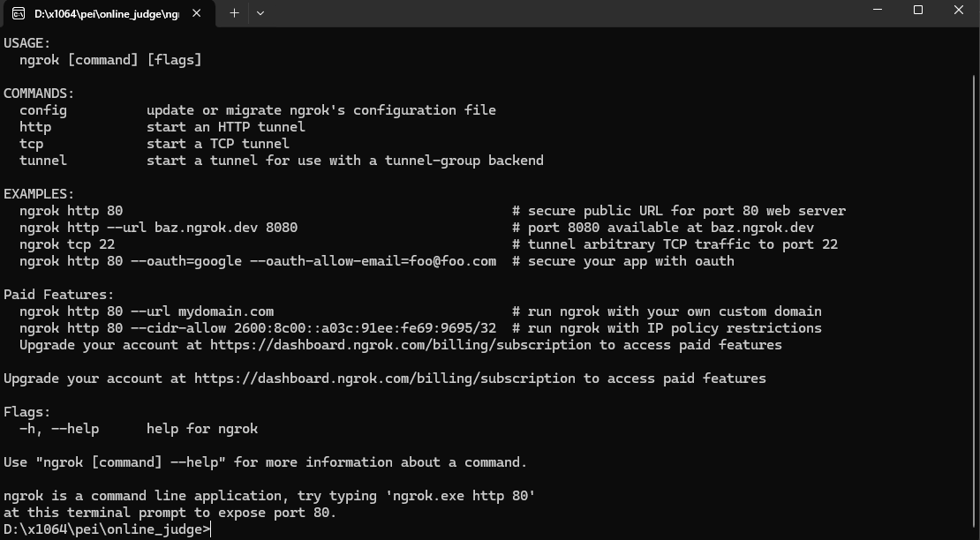Click the mydomain.com example text
Viewport: 980px width, 540px height.
click(x=226, y=311)
